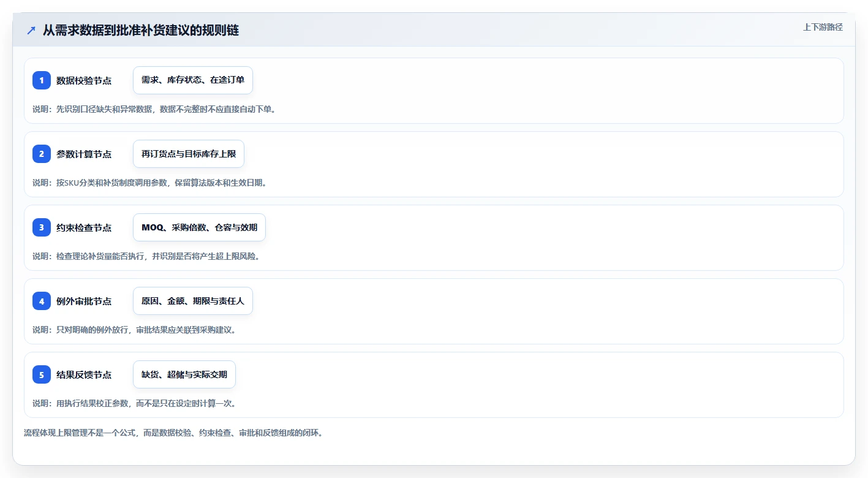Click the 需求、库存状态、在途订单 chip
The width and height of the screenshot is (868, 478).
coord(193,80)
